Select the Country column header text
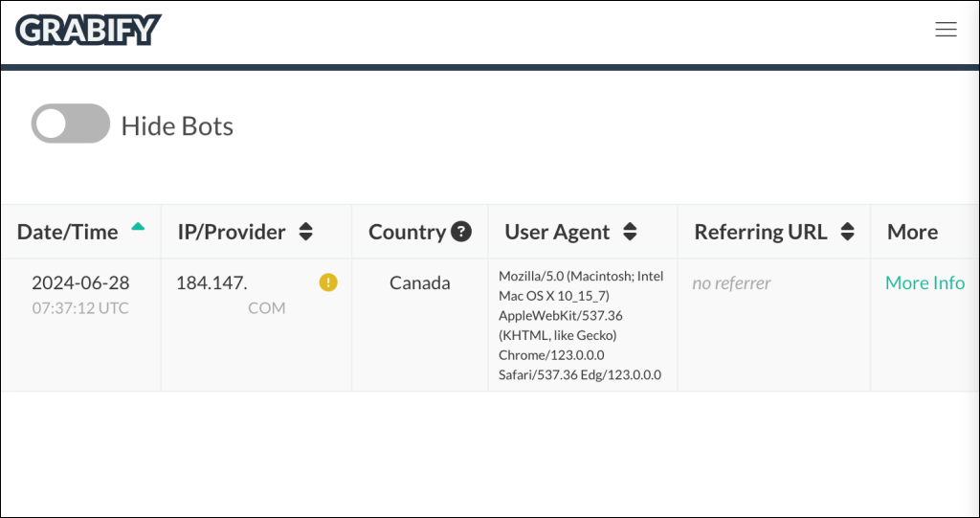Viewport: 980px width, 518px height. pos(407,232)
